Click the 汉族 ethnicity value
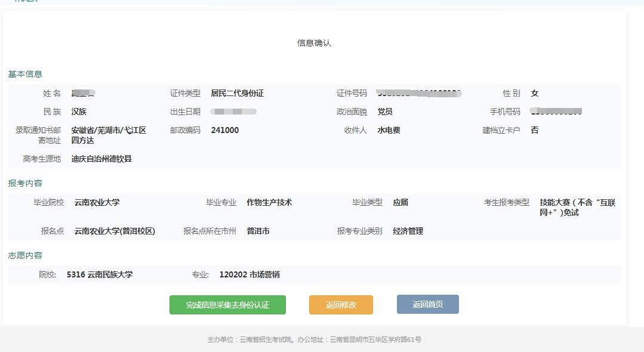The image size is (644, 352). pyautogui.click(x=79, y=112)
